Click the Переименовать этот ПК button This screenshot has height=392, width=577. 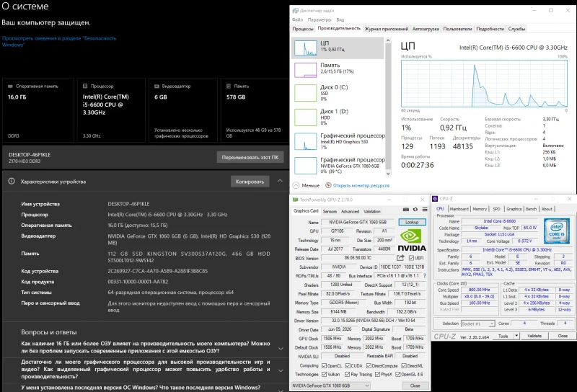click(250, 157)
